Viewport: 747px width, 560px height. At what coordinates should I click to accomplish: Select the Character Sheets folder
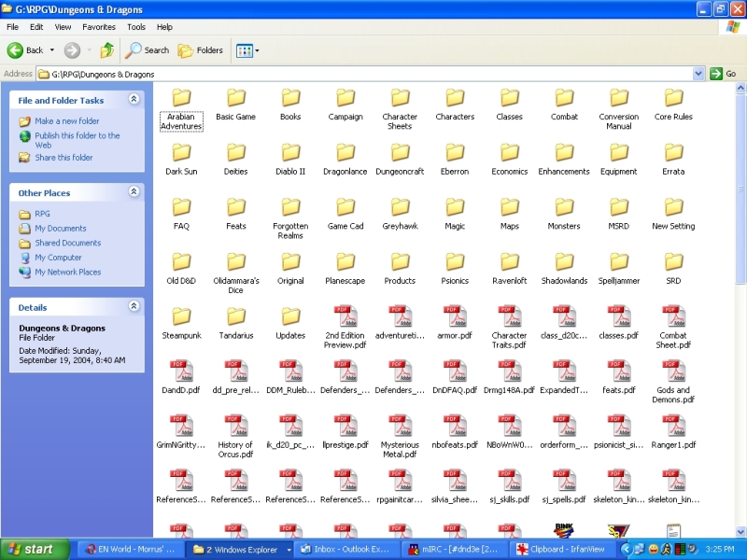coord(400,110)
